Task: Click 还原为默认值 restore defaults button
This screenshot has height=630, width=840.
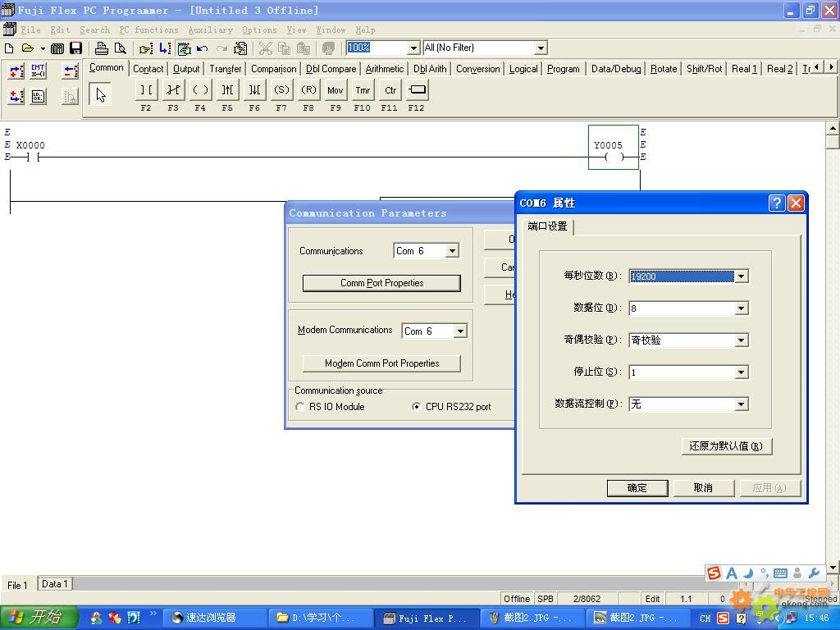Action: coord(727,446)
